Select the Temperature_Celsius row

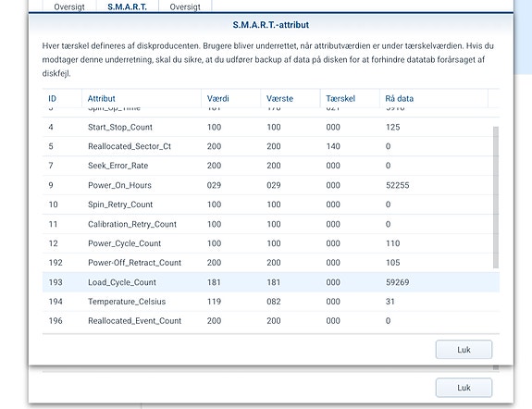pyautogui.click(x=271, y=302)
